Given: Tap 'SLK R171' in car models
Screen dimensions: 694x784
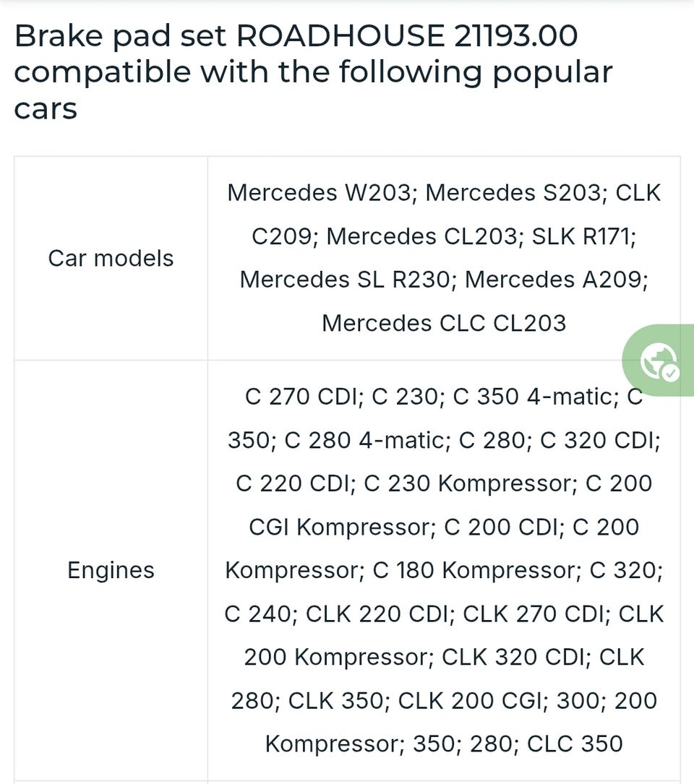Looking at the screenshot, I should coord(583,236).
